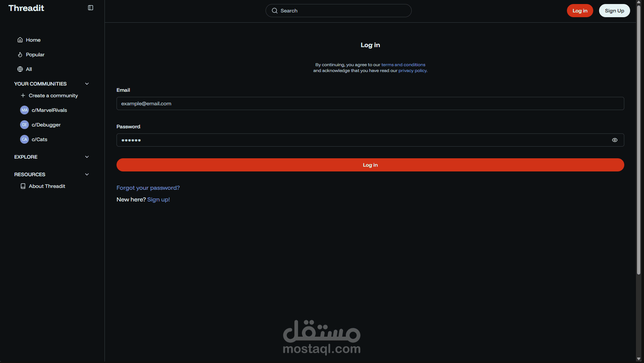Click the scrollbar down arrow
Screen dimensions: 644x363
[639, 359]
